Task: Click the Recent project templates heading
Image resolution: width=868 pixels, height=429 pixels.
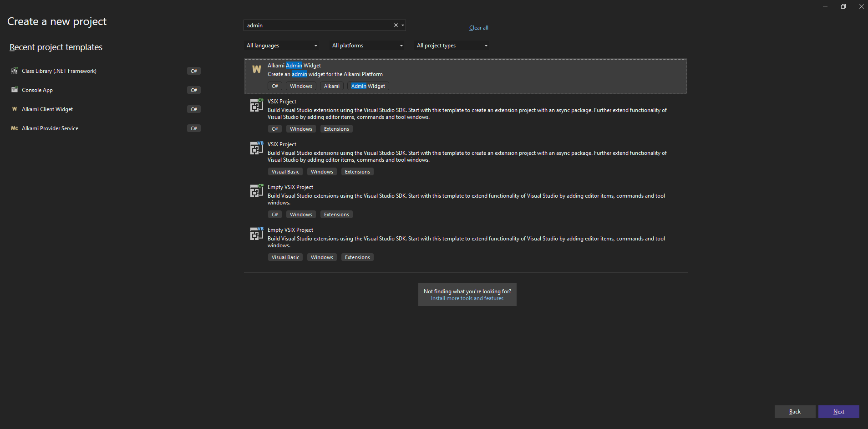Action: click(56, 47)
